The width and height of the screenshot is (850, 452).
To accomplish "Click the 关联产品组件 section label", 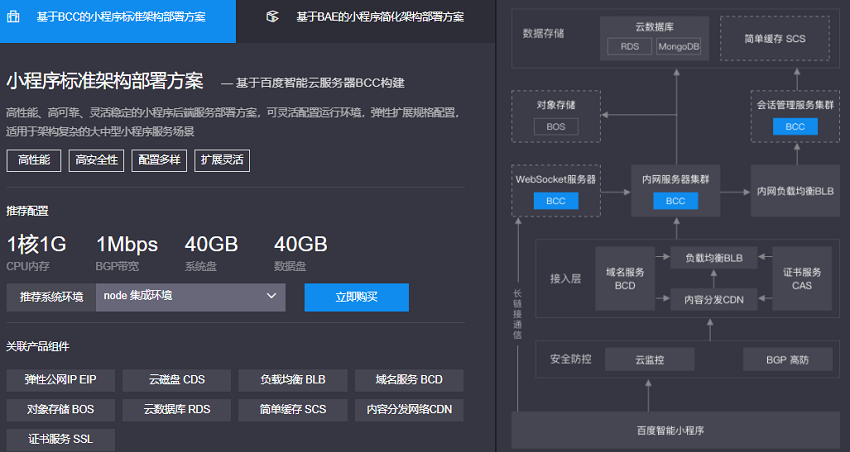I will [x=37, y=346].
